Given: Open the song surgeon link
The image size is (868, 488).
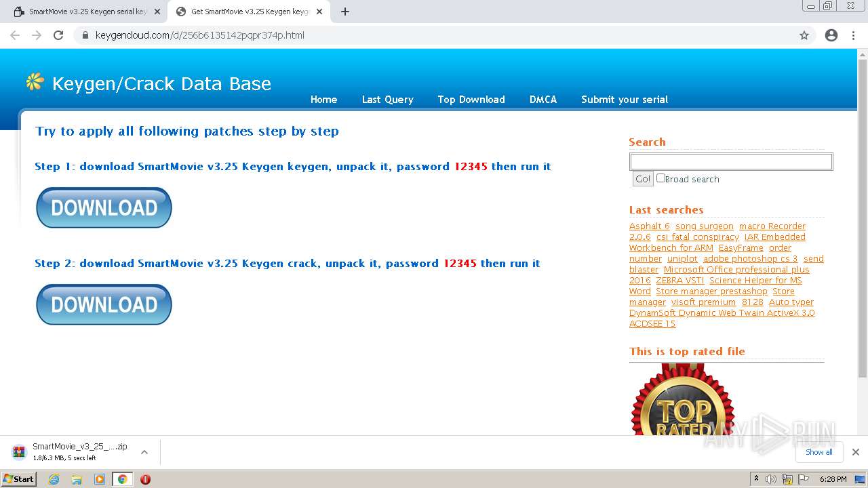Looking at the screenshot, I should 705,226.
